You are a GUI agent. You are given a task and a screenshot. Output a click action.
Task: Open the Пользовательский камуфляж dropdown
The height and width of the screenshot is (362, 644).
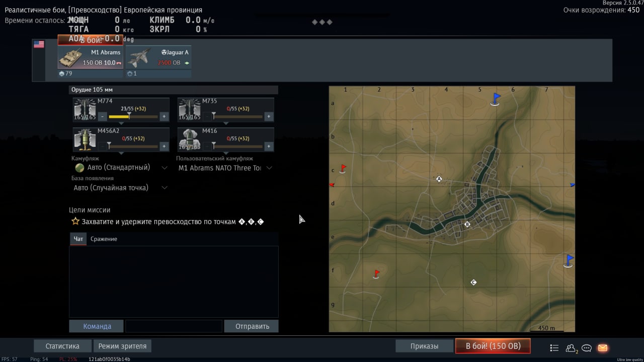point(225,168)
